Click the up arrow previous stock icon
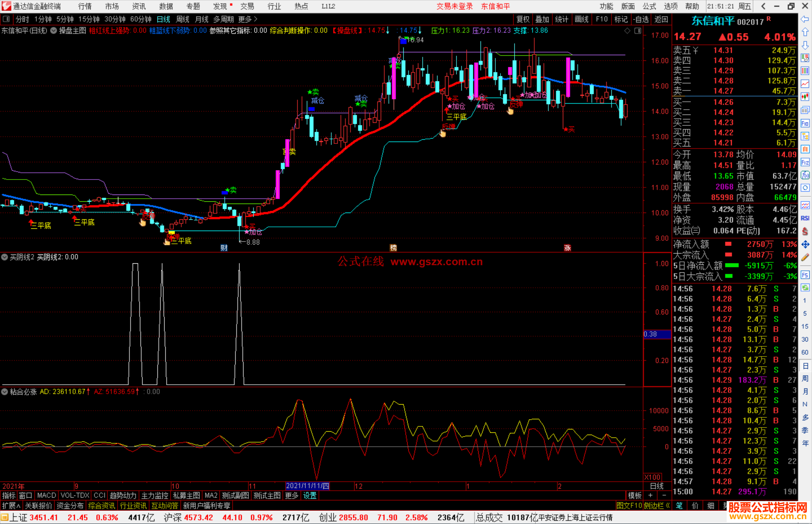This screenshot has width=812, height=524. click(805, 32)
